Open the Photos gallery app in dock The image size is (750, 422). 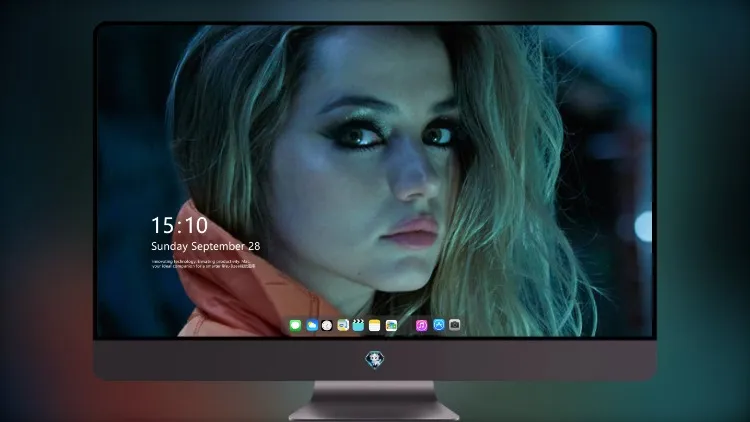[391, 326]
